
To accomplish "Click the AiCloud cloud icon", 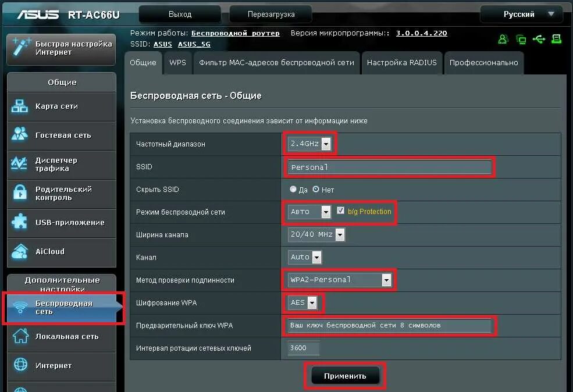I will (x=20, y=251).
